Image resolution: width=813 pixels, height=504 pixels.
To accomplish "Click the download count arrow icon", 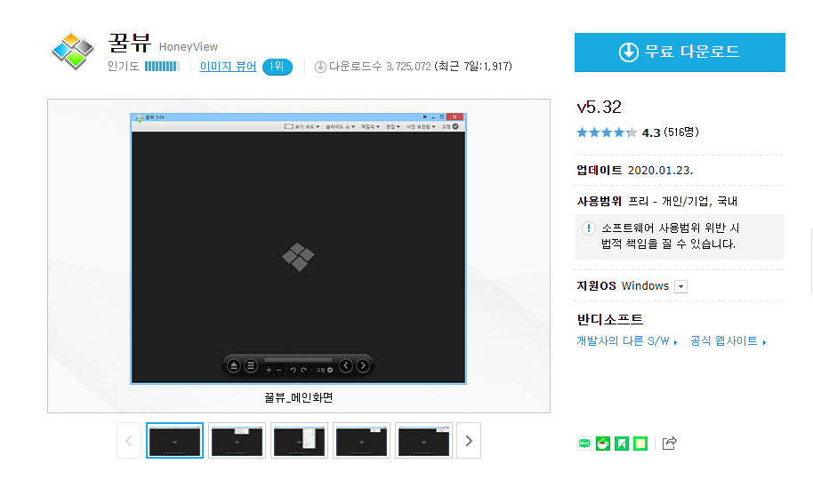I will click(x=320, y=67).
